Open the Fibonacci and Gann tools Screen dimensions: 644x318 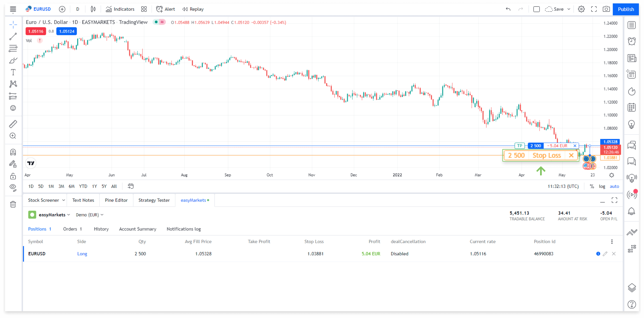(13, 48)
